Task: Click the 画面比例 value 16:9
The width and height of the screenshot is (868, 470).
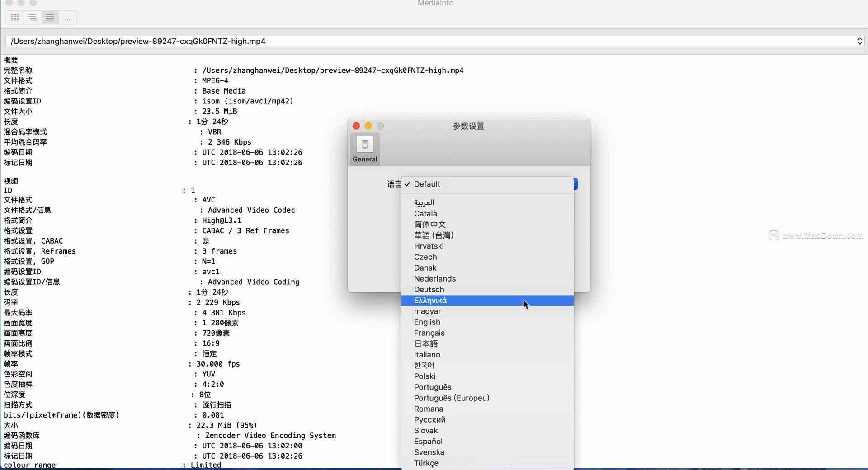Action: click(211, 343)
